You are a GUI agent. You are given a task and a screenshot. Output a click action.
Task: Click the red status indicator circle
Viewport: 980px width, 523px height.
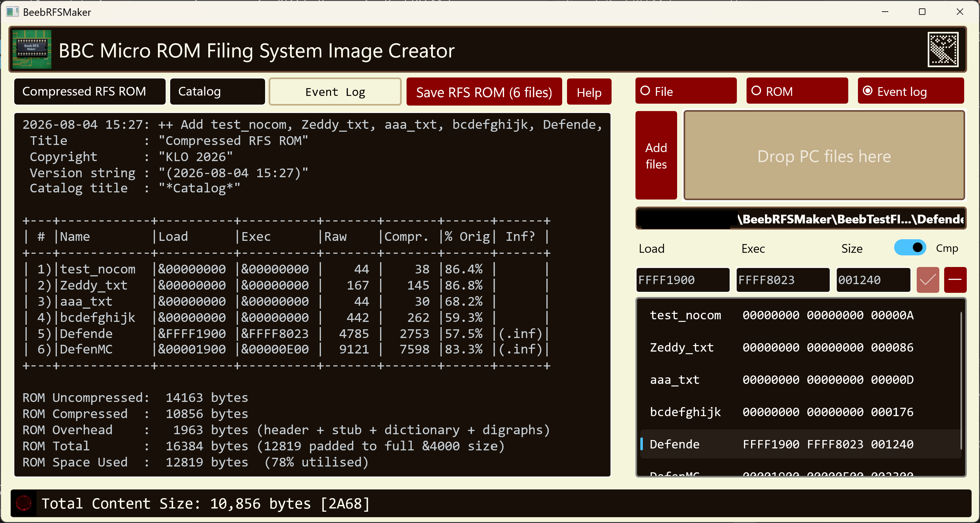coord(24,503)
